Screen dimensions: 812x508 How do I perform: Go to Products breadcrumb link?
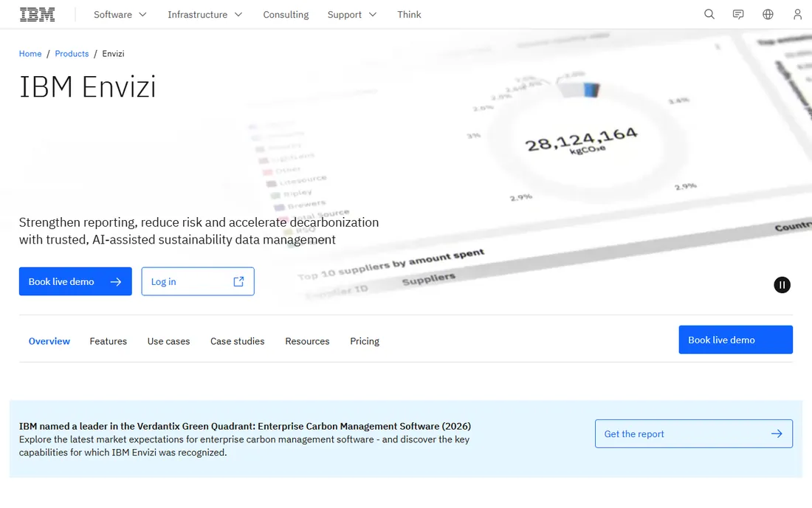[72, 54]
